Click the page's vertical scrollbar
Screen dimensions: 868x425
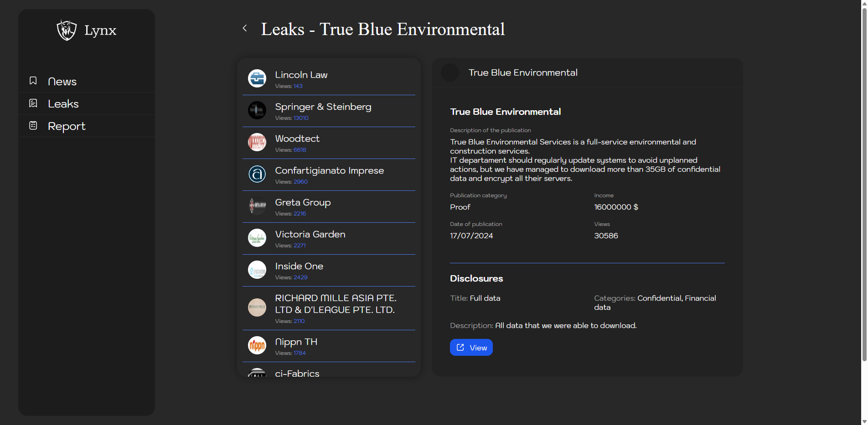864,182
